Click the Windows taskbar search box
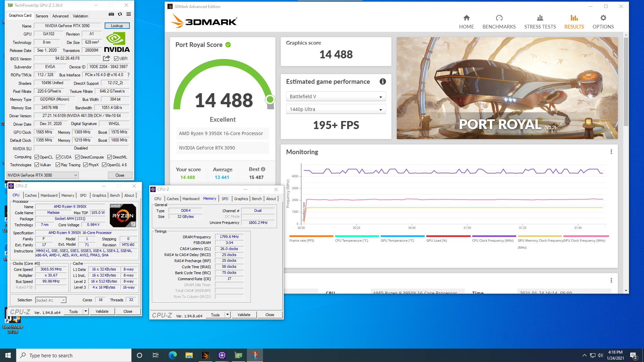 click(x=74, y=355)
